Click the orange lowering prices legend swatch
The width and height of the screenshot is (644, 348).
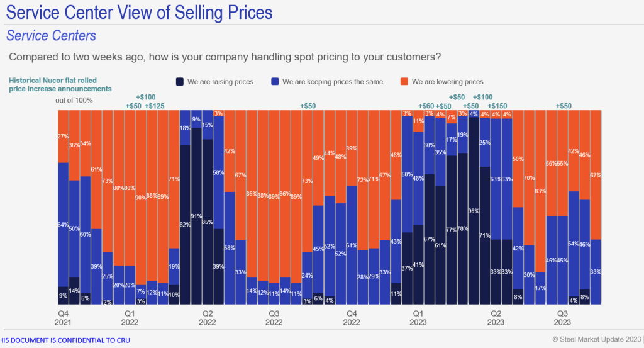[404, 82]
